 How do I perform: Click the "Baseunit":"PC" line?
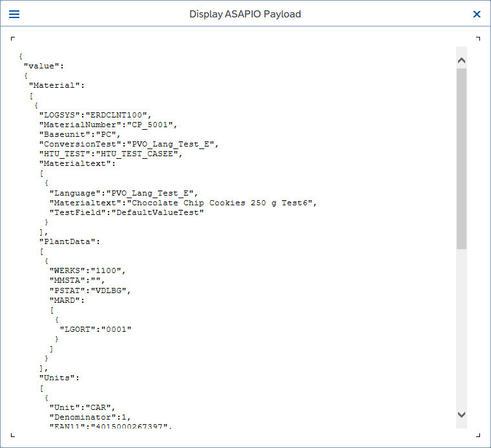80,134
